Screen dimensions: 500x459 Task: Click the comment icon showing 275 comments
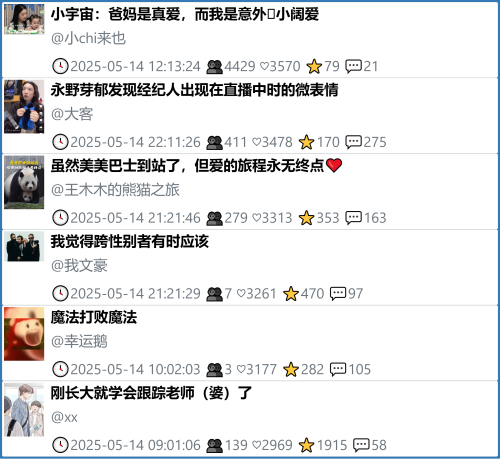pos(353,142)
